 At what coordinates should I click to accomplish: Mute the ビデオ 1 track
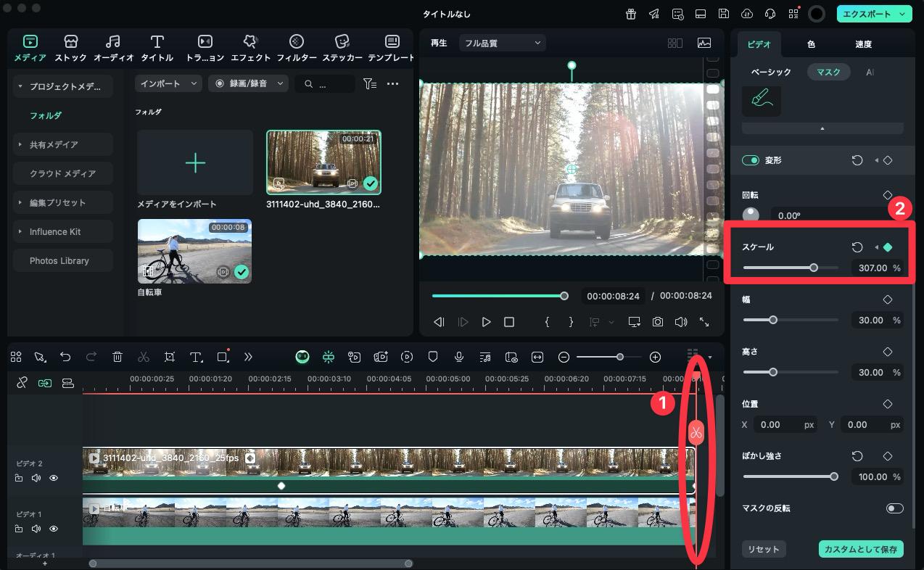point(36,529)
